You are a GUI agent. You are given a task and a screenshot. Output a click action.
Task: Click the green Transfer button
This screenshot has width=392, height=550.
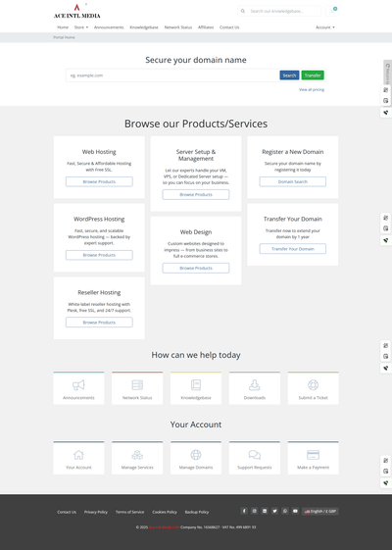313,75
